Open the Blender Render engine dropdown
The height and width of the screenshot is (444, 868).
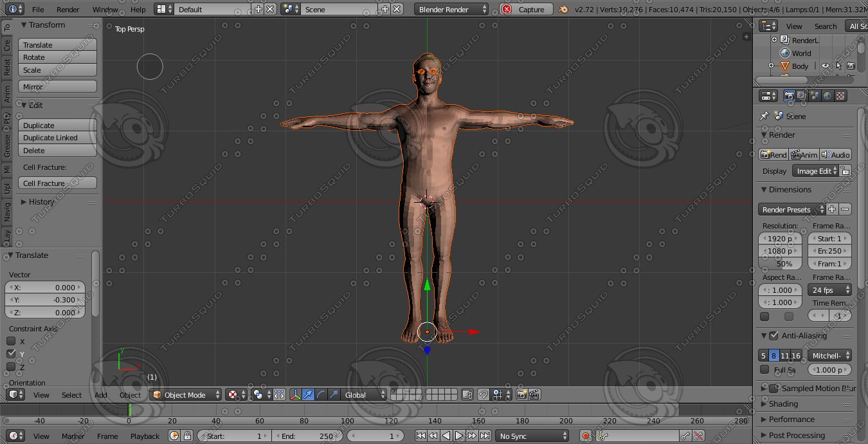point(451,9)
